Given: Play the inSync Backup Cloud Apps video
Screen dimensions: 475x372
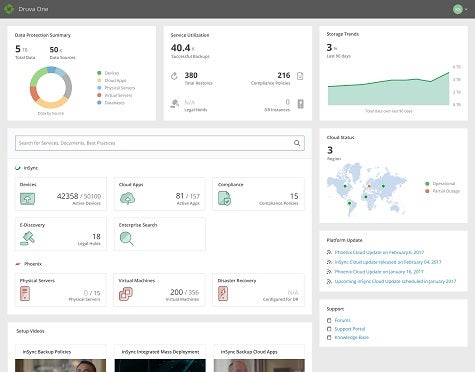Looking at the screenshot, I should point(259,365).
